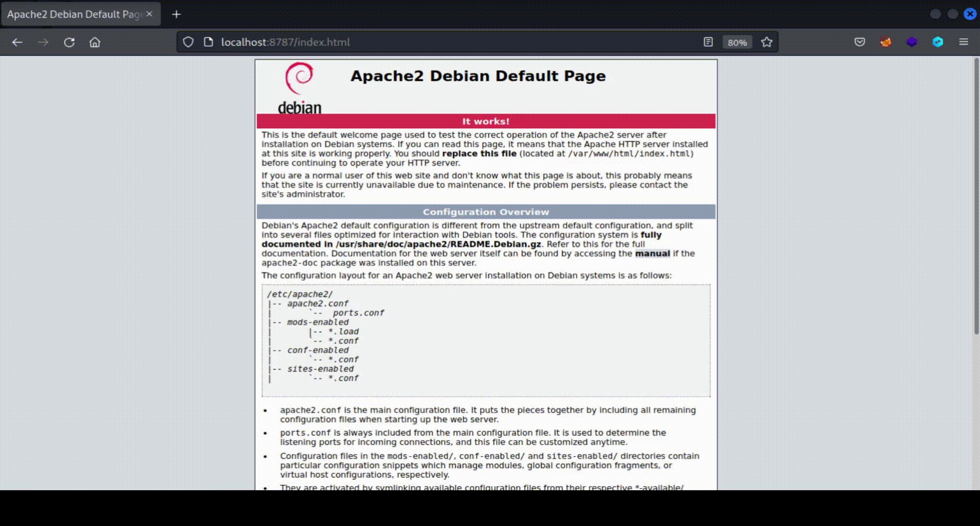The width and height of the screenshot is (980, 526).
Task: Open a new browser tab
Action: click(177, 14)
